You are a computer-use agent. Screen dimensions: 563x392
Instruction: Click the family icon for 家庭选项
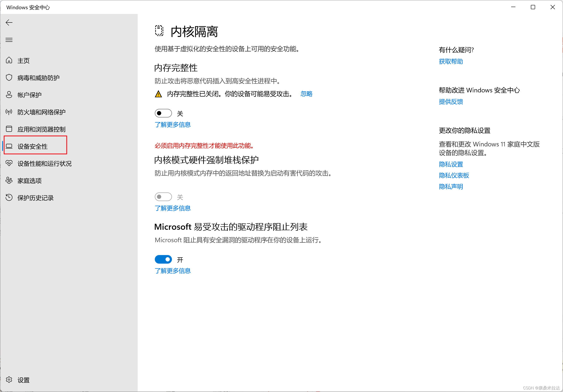(x=9, y=180)
